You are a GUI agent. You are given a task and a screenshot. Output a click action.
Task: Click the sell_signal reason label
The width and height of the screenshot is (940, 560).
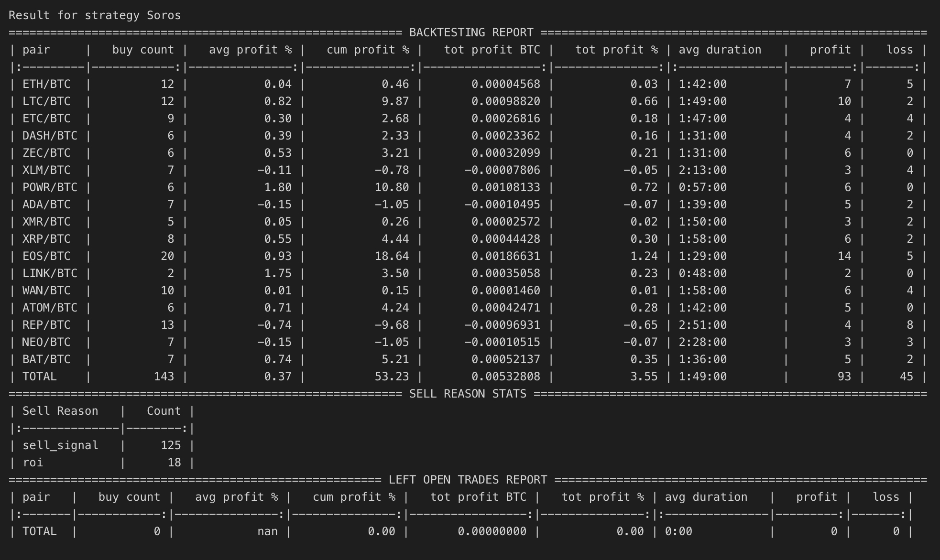[x=60, y=445]
